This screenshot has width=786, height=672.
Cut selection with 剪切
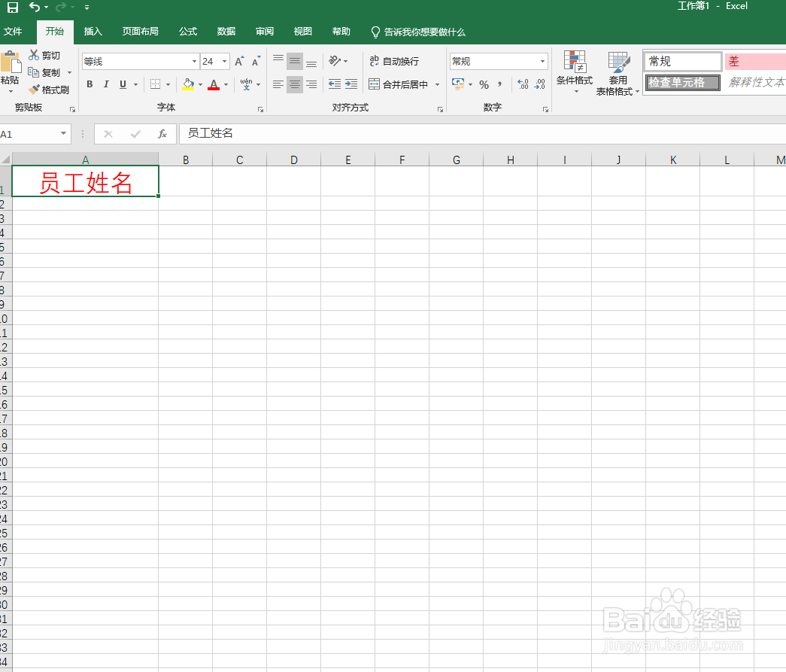coord(44,55)
